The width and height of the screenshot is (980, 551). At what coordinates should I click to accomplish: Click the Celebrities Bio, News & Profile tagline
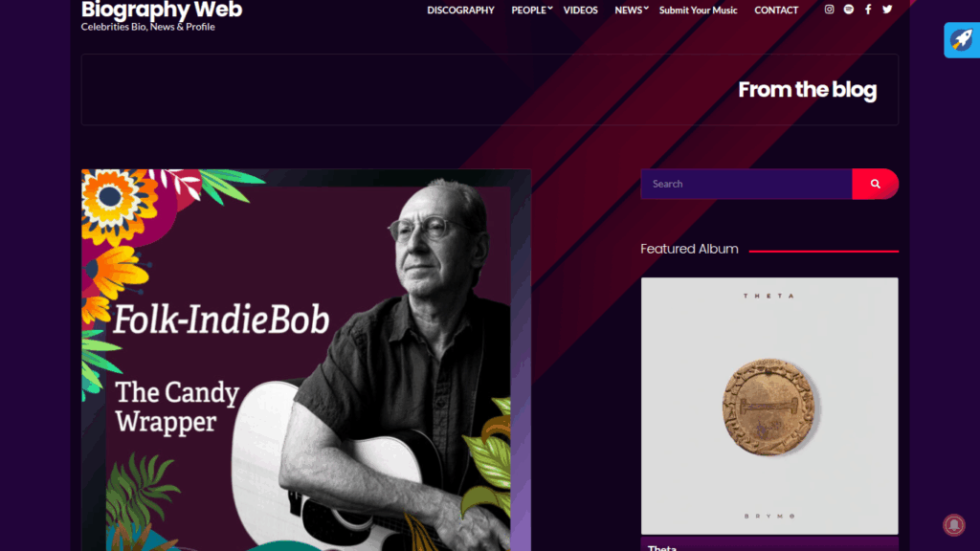(x=147, y=27)
